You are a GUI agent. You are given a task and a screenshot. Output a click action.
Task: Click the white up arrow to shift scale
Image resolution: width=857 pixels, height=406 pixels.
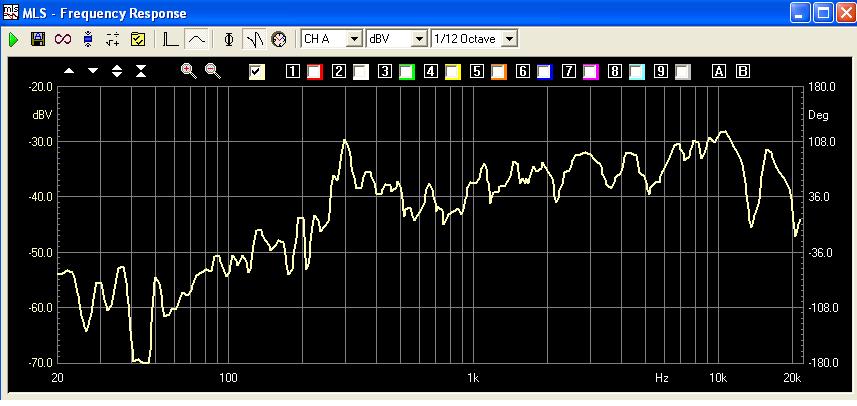click(x=69, y=71)
